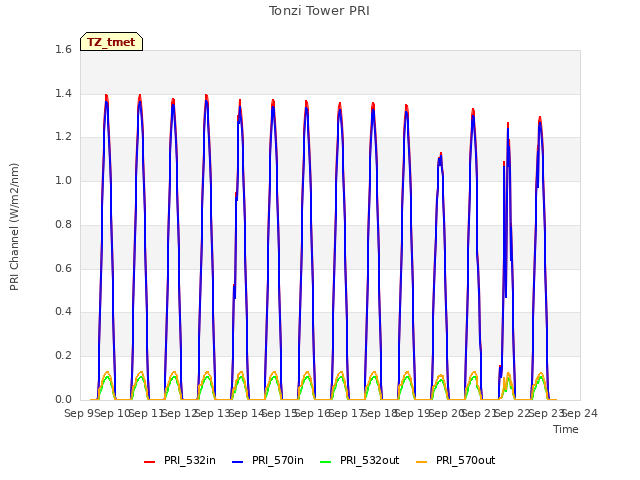Toggle the PRI_532in legend entry
This screenshot has width=640, height=480.
[180, 461]
